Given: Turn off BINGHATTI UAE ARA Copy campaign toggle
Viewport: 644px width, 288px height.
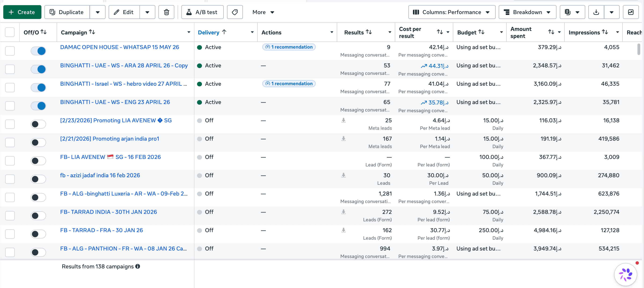Looking at the screenshot, I should [x=38, y=69].
